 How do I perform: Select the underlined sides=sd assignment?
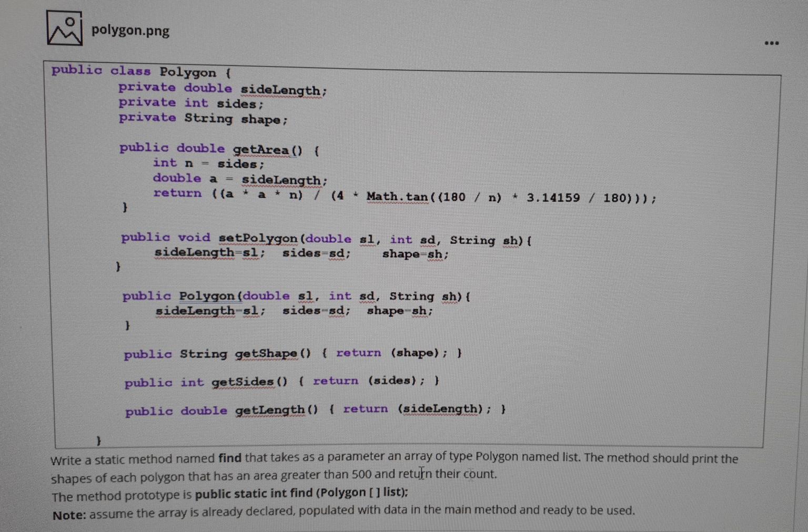pos(315,253)
